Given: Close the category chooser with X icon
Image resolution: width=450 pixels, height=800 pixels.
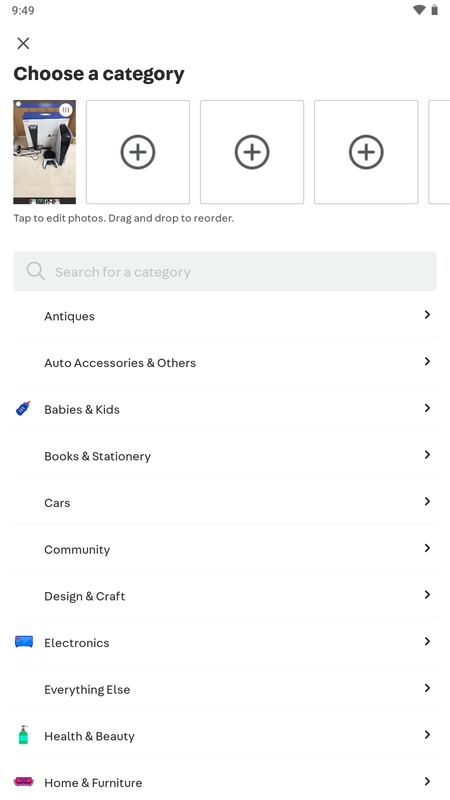Looking at the screenshot, I should click(x=23, y=43).
